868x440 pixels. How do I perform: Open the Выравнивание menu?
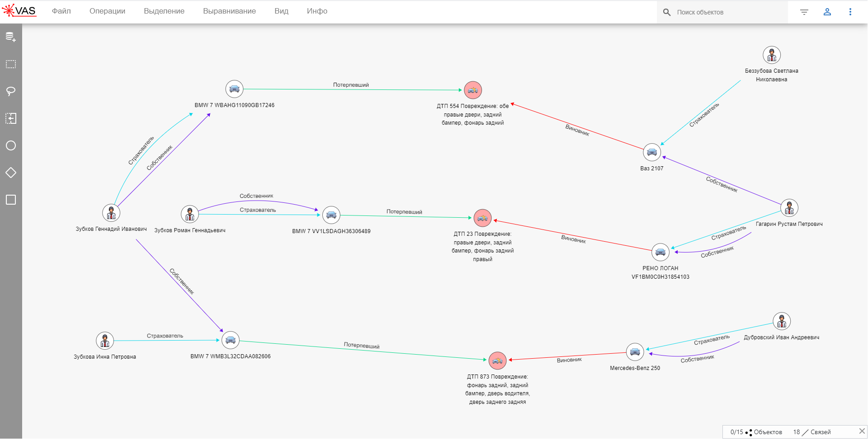pyautogui.click(x=229, y=11)
